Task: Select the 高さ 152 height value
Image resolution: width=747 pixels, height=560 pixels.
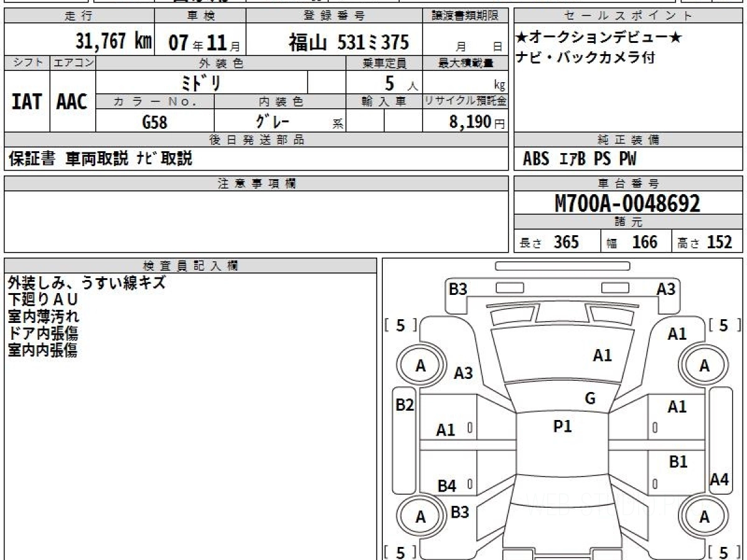Action: point(705,242)
